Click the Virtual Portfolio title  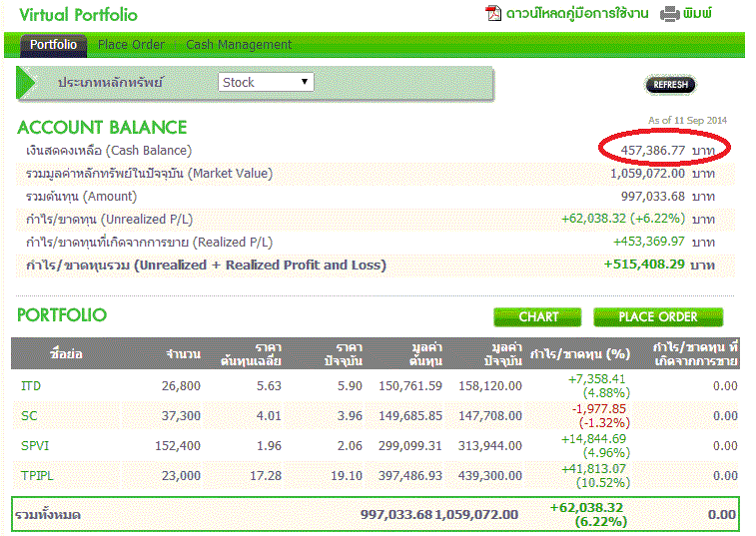pos(79,15)
